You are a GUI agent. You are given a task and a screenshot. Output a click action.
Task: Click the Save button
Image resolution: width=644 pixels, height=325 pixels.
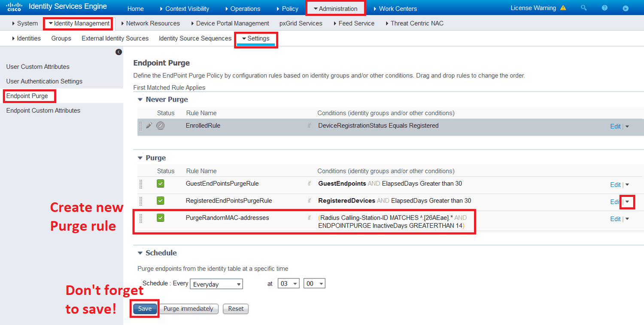click(x=144, y=309)
